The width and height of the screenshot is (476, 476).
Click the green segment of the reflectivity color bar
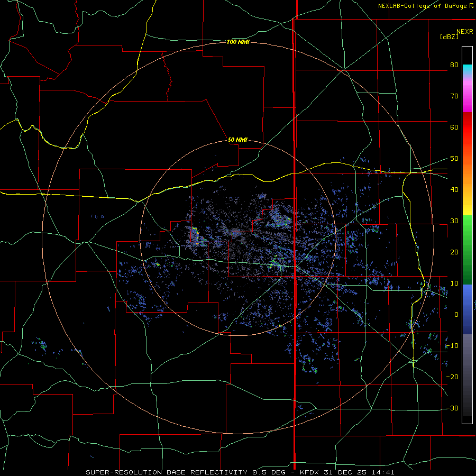click(467, 250)
